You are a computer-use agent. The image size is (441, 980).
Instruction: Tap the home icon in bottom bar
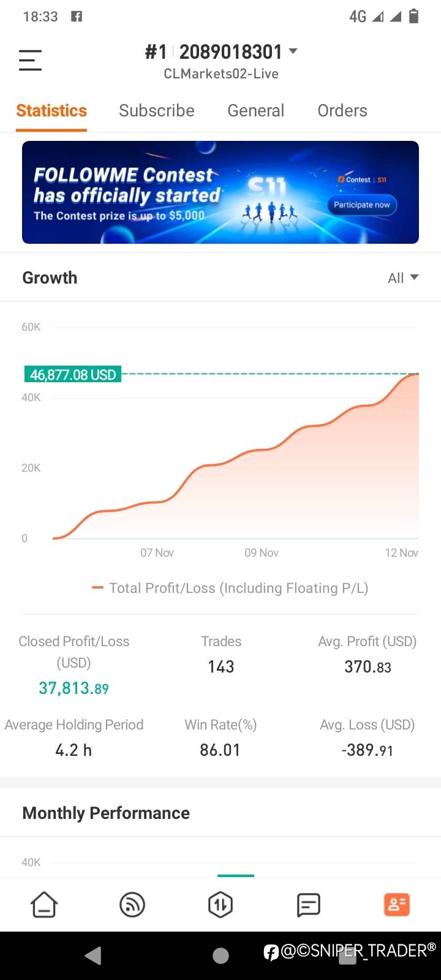click(x=44, y=904)
